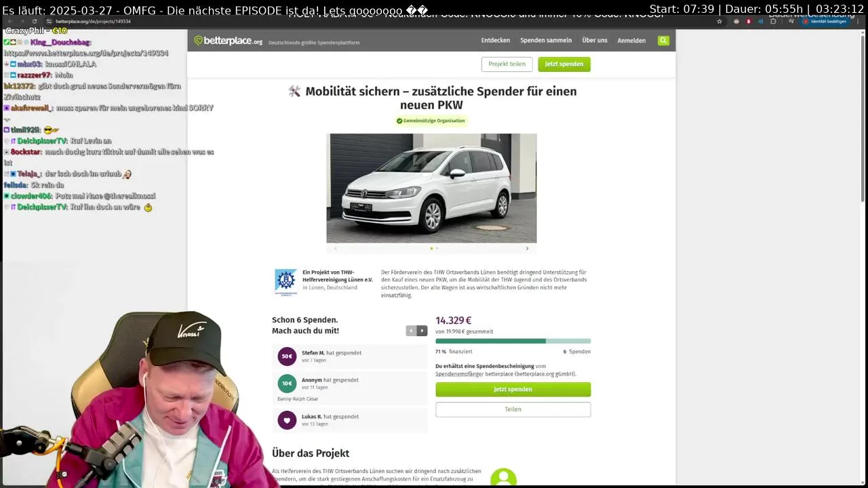Screen dimensions: 868x488
Task: Click the top Jetzt spenden button
Action: pyautogui.click(x=564, y=64)
